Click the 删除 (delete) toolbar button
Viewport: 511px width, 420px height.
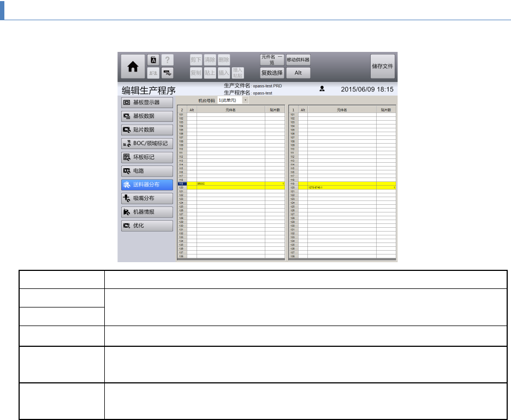[x=224, y=60]
